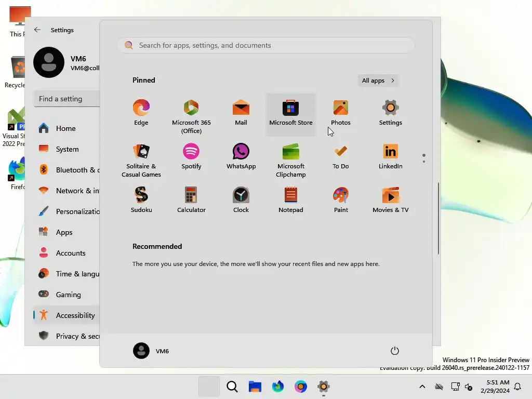Focus the Start menu search box

(x=266, y=46)
